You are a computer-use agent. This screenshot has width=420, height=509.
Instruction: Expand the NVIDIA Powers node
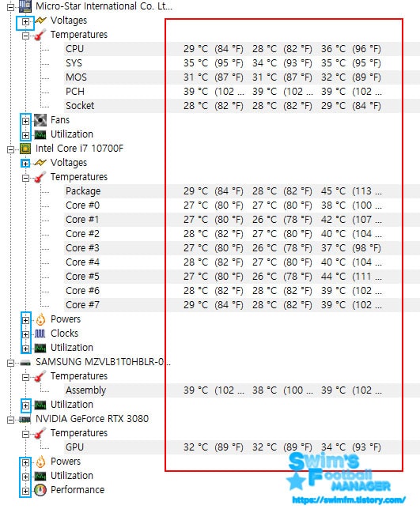(25, 463)
